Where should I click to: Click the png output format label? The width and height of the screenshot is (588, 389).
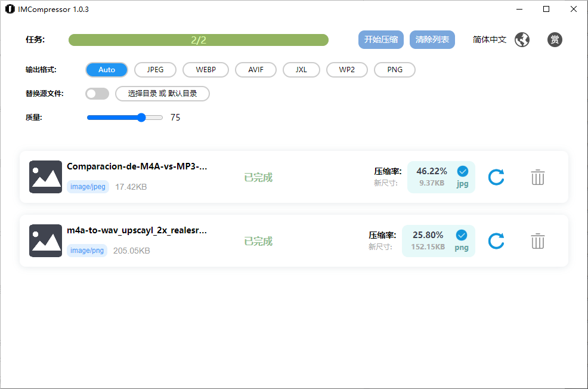pos(461,248)
